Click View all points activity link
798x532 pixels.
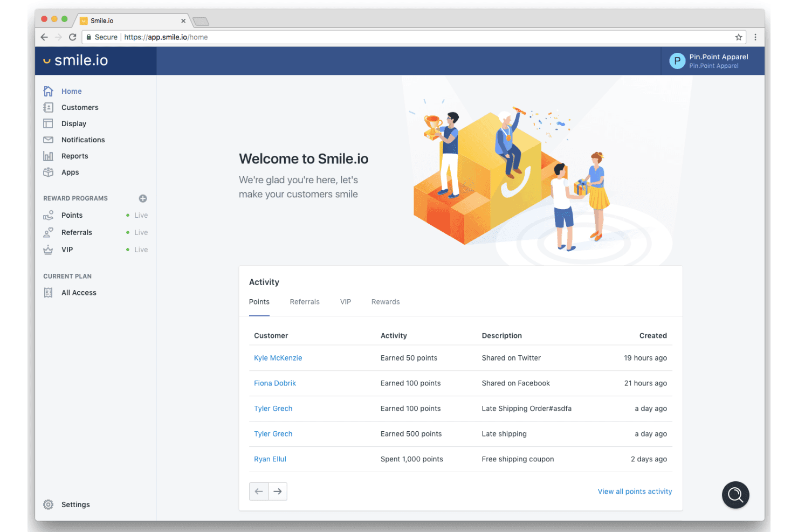[635, 492]
